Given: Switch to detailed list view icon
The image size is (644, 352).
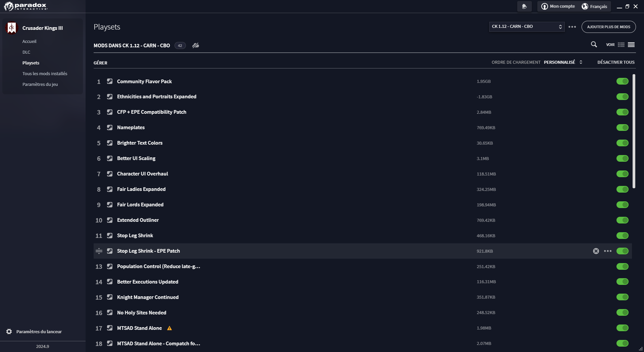Looking at the screenshot, I should (621, 45).
